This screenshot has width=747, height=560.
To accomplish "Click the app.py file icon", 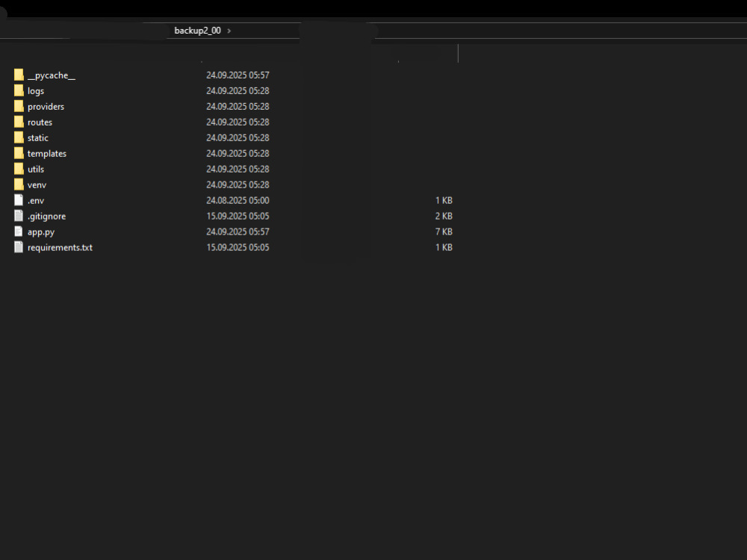I will click(x=19, y=231).
